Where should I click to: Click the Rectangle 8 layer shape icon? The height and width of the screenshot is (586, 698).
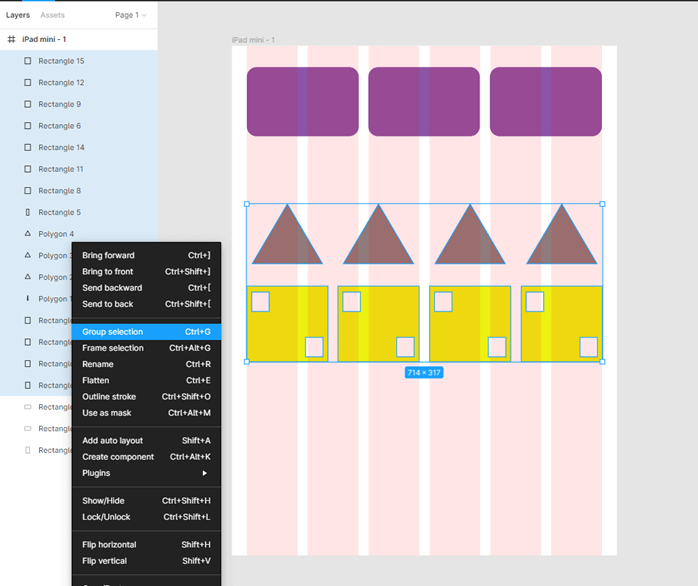[x=27, y=191]
